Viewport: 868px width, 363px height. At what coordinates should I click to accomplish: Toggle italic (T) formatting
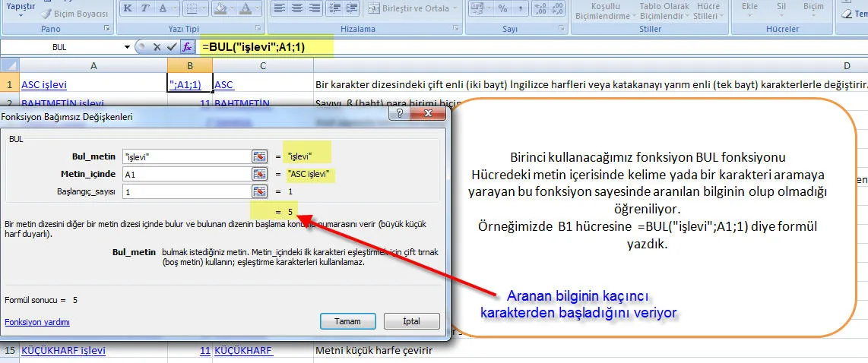(144, 8)
